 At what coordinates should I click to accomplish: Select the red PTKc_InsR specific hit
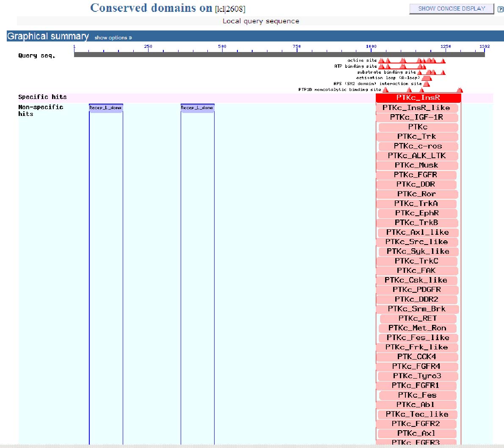[x=418, y=98]
